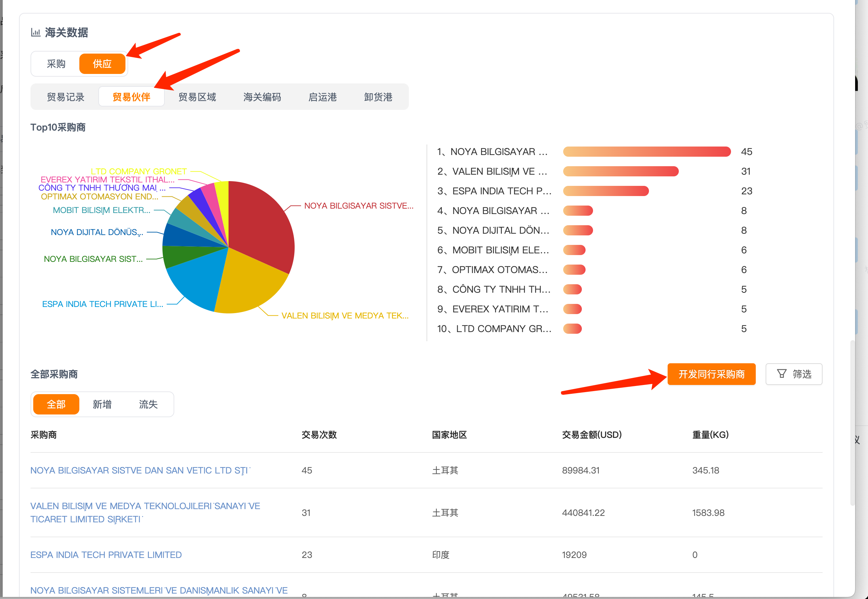This screenshot has height=599, width=868.
Task: Click rank 7 OPTIMAX OTOMAS bar
Action: pos(574,269)
